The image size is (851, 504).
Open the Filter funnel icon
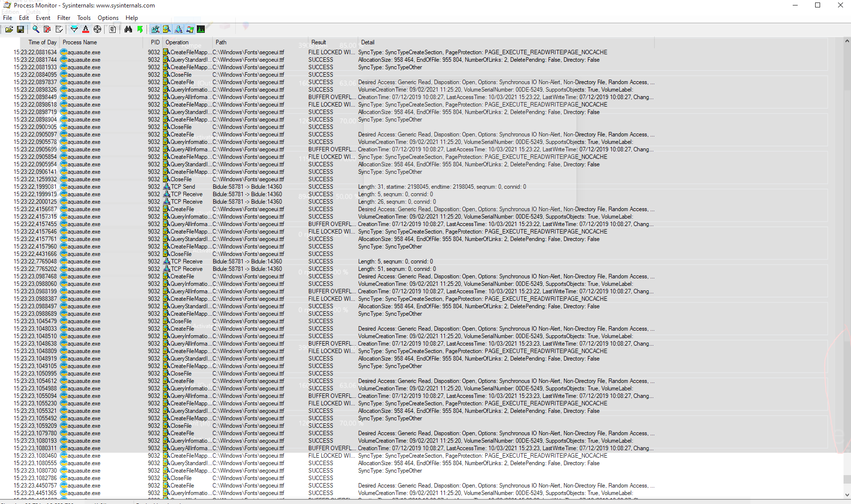click(74, 29)
